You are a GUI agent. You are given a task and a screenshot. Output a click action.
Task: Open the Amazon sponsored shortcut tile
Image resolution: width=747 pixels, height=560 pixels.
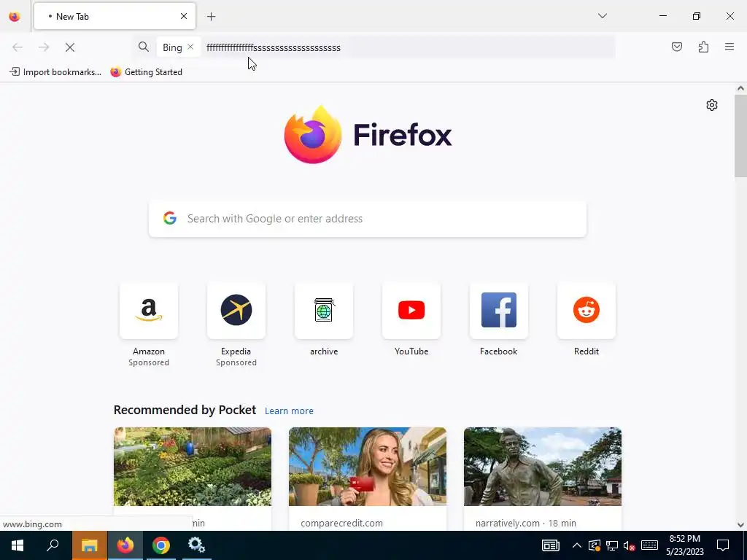[149, 311]
